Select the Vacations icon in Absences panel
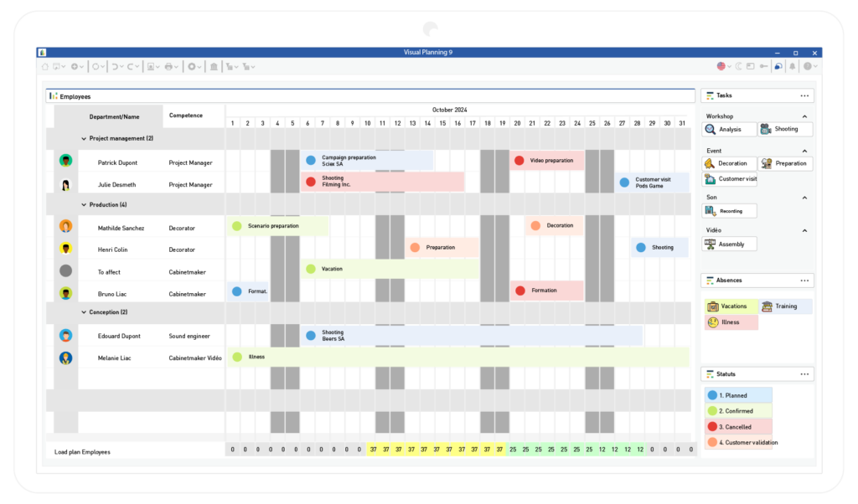Viewport: 858px width, 504px height. (x=712, y=306)
